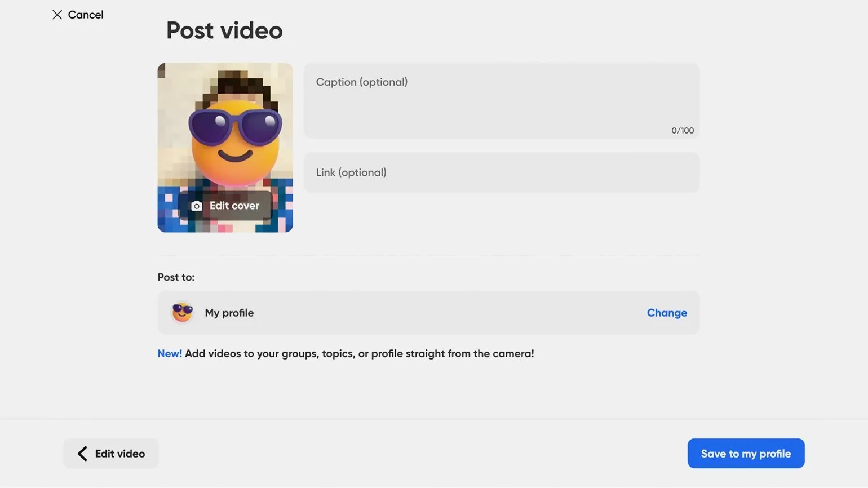868x488 pixels.
Task: Click Change to pick another destination
Action: click(666, 313)
